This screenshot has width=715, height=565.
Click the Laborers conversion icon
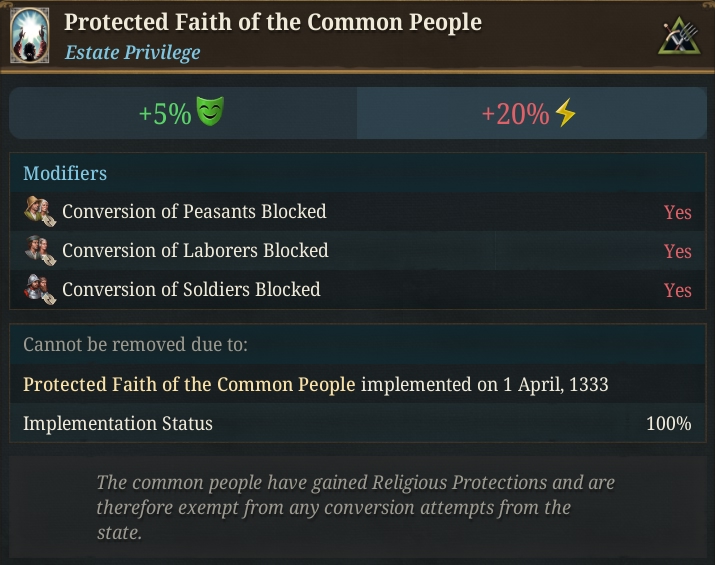point(40,250)
